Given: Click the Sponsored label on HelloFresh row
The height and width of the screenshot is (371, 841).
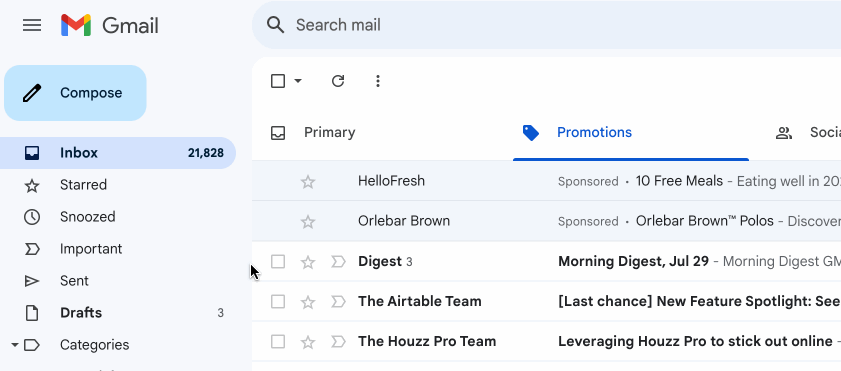Looking at the screenshot, I should [588, 182].
